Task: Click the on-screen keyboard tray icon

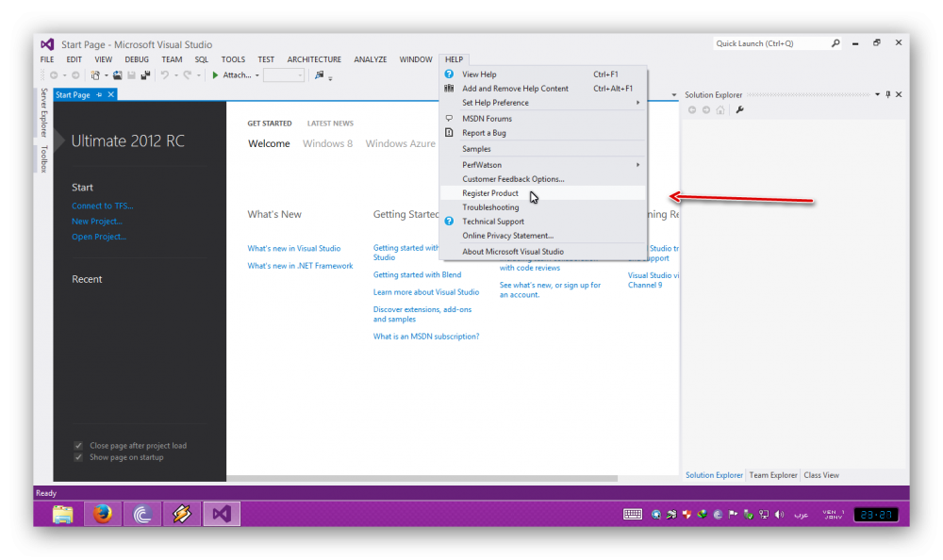Action: pyautogui.click(x=633, y=515)
